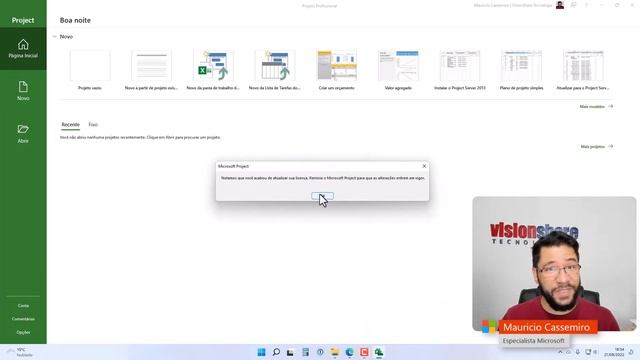The height and width of the screenshot is (360, 640).
Task: Close the Microsoft Project dialog
Action: click(x=424, y=166)
